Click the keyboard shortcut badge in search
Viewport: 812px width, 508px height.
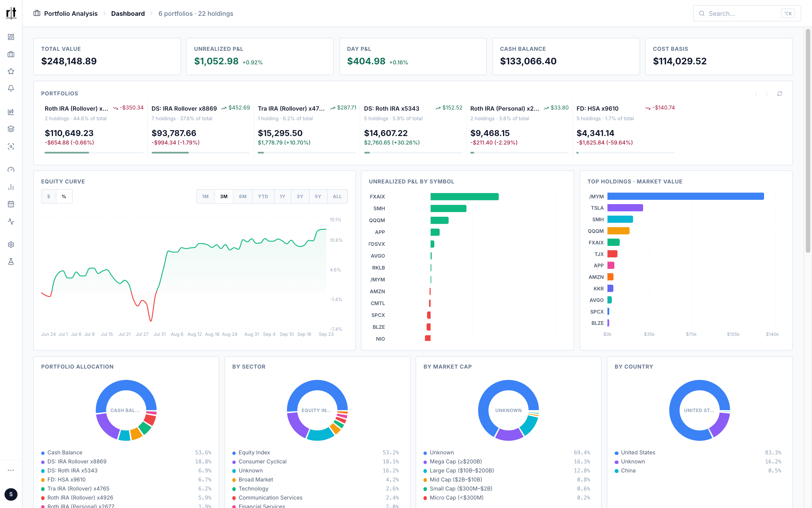[788, 14]
